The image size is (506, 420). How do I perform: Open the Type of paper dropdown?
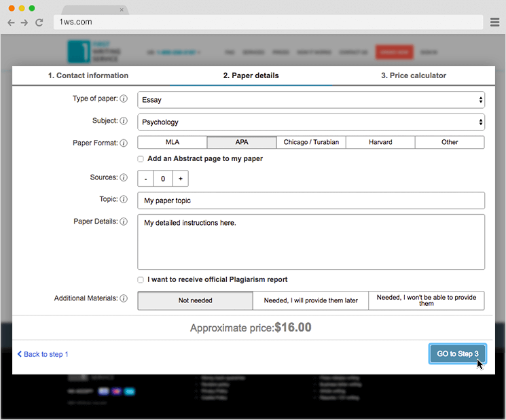(311, 100)
